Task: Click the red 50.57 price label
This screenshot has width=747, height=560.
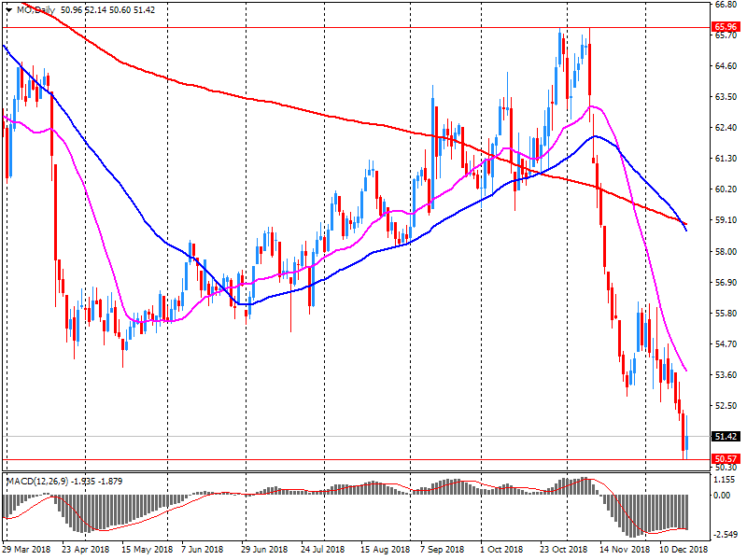Action: [726, 459]
